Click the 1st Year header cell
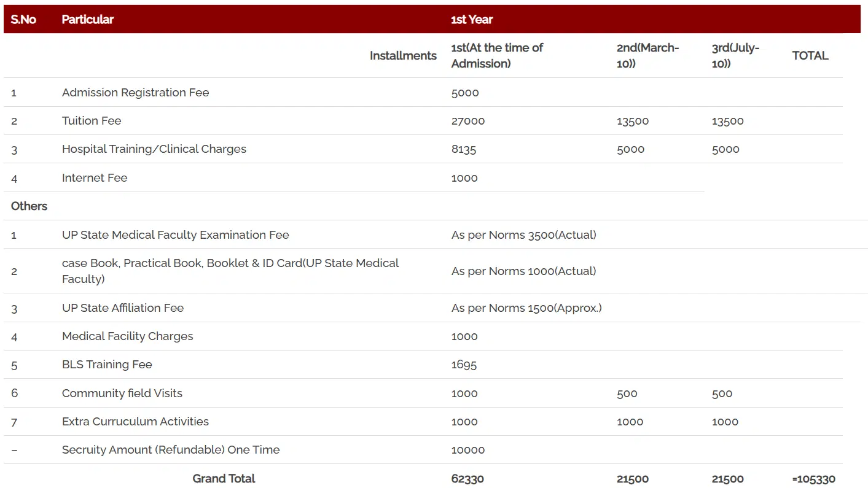 point(472,20)
